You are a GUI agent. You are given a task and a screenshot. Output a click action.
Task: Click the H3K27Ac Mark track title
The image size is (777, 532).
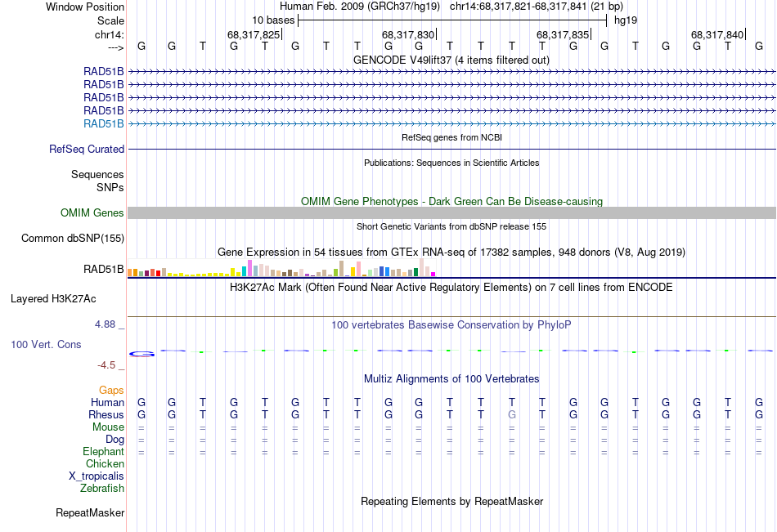(x=451, y=288)
